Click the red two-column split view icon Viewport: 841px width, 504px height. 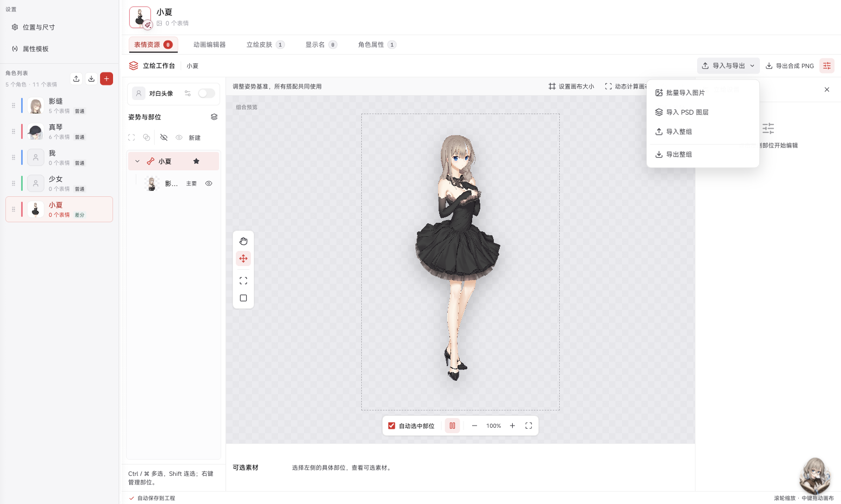click(452, 426)
